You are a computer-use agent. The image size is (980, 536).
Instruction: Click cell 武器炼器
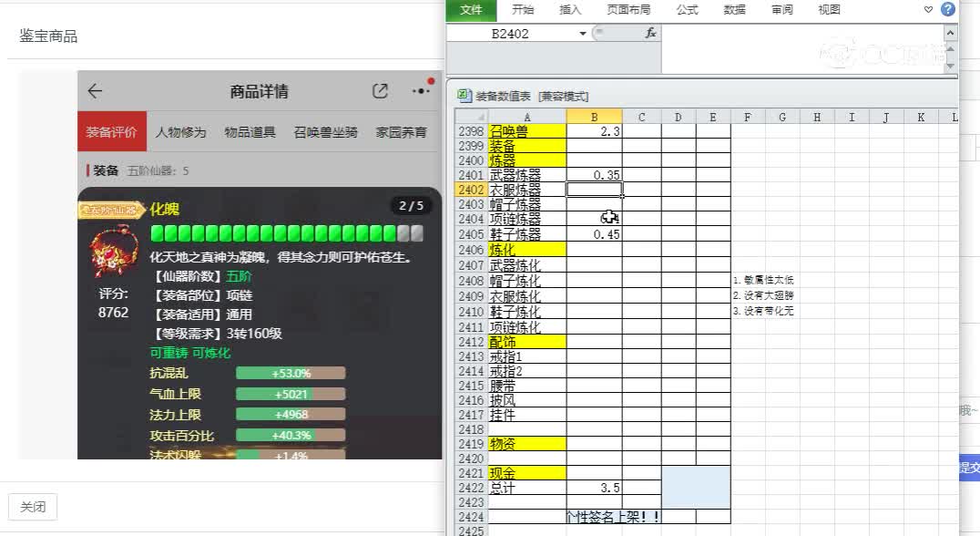pos(526,175)
